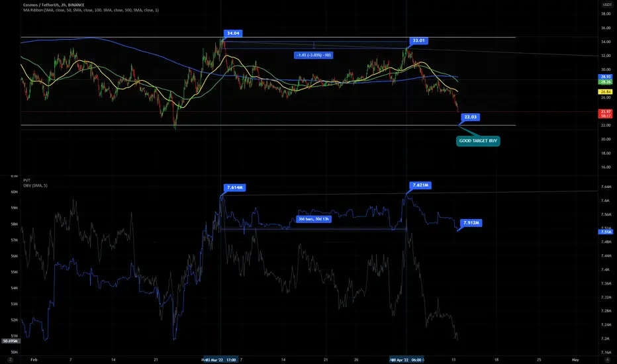
Task: Click the 28.93 blue price axis tag
Action: click(x=605, y=77)
